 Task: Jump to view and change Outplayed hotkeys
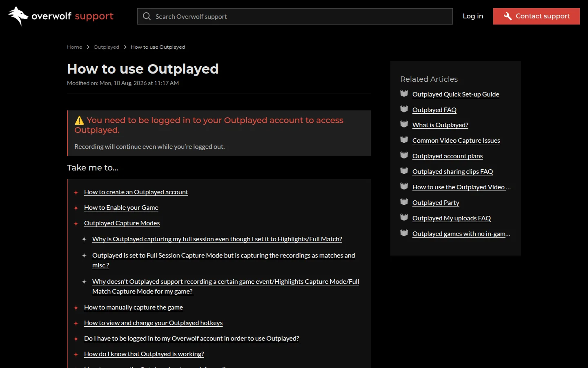154,323
